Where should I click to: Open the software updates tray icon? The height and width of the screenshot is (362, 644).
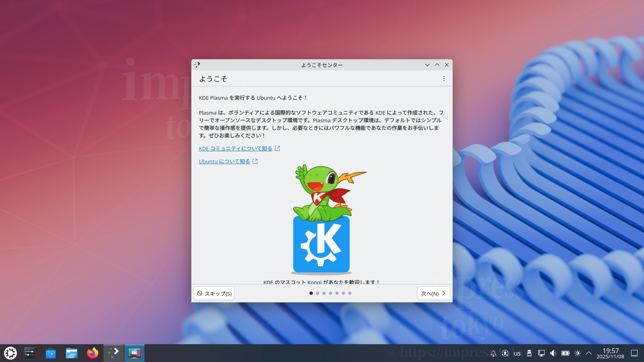(505, 353)
